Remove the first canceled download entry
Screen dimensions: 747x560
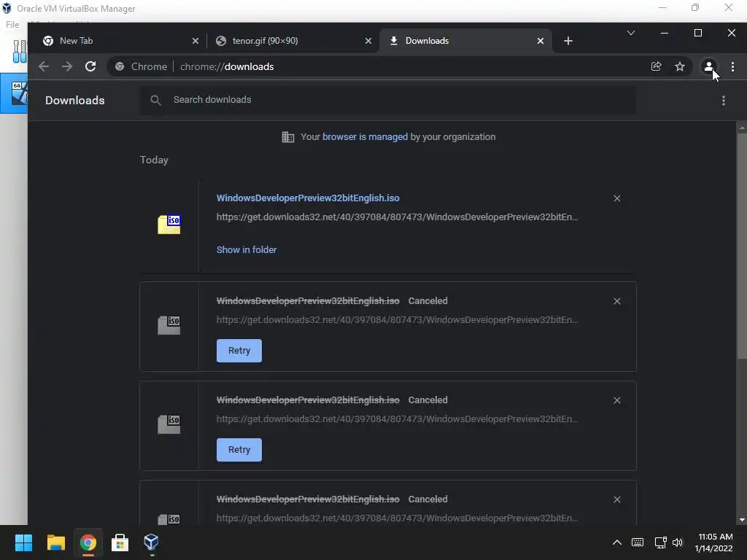pyautogui.click(x=617, y=301)
